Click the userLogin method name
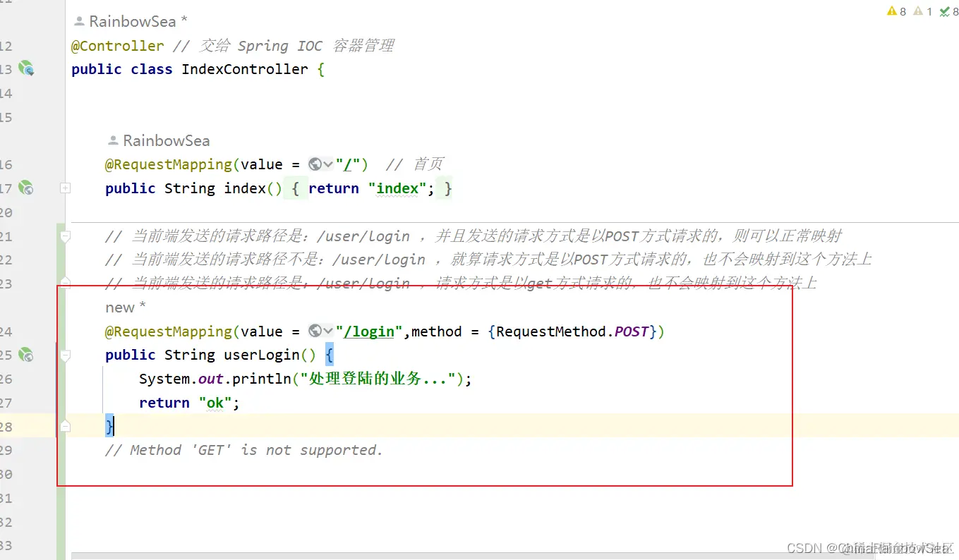Viewport: 959px width, 560px height. coord(262,355)
